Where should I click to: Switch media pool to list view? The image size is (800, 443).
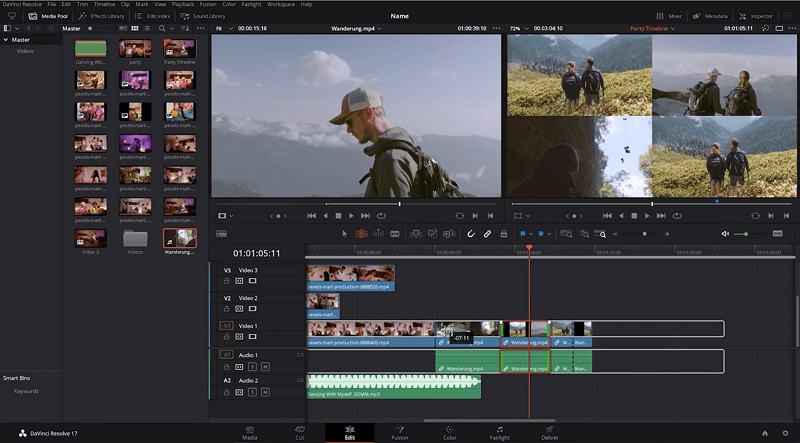pos(147,29)
